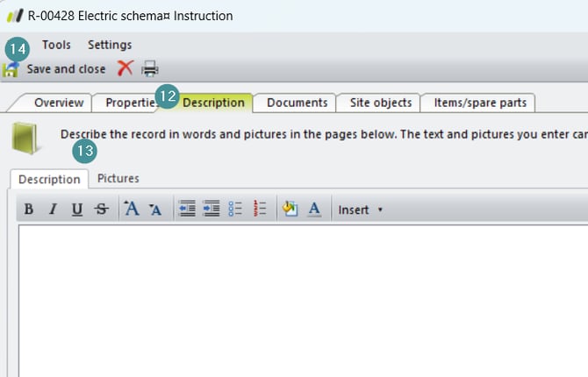Click inside the description text area
This screenshot has width=588, height=377.
(298, 298)
